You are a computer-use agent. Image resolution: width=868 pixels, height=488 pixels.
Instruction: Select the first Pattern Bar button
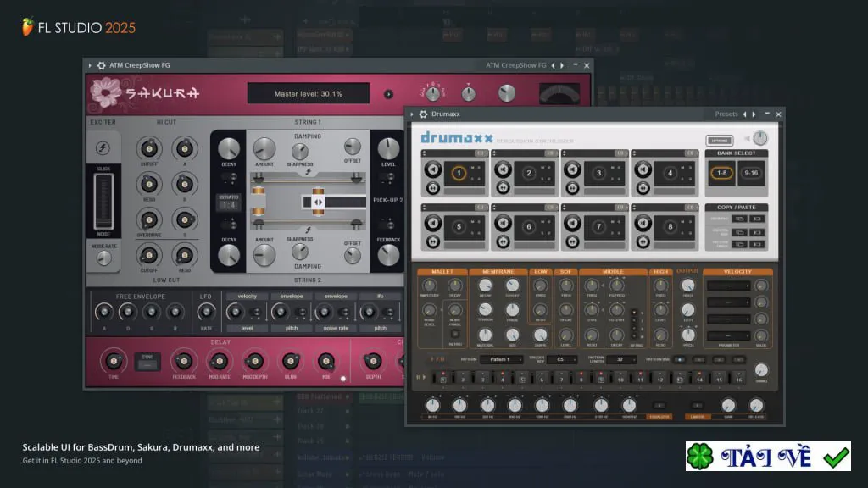pos(680,359)
